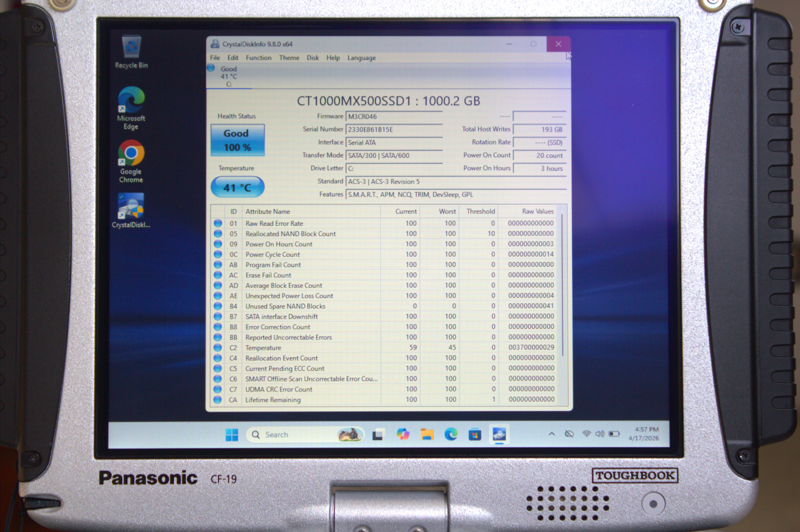The height and width of the screenshot is (532, 800).
Task: Click the Standard ACS-3 field
Action: pyautogui.click(x=456, y=181)
